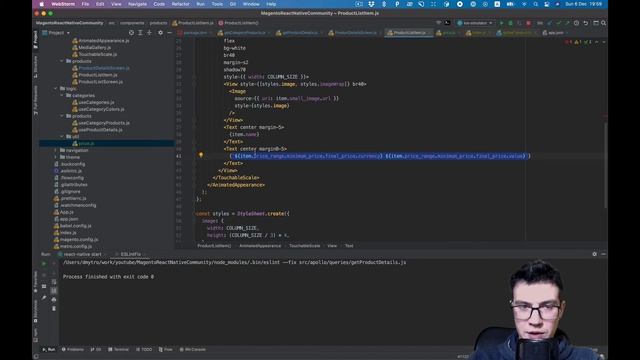The image size is (640, 360).
Task: Debug the selected configuration
Action: tap(510, 23)
